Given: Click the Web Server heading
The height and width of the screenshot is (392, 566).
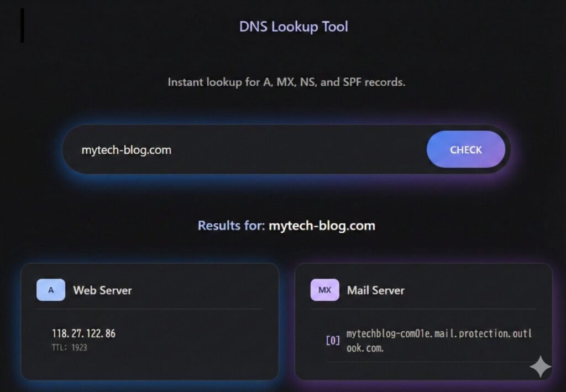Looking at the screenshot, I should click(102, 290).
